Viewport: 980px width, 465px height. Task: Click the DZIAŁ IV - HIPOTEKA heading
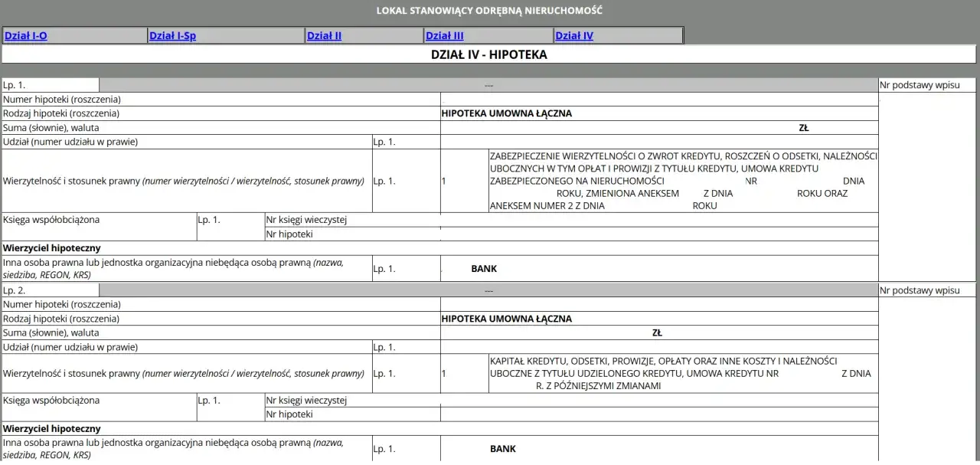click(489, 55)
